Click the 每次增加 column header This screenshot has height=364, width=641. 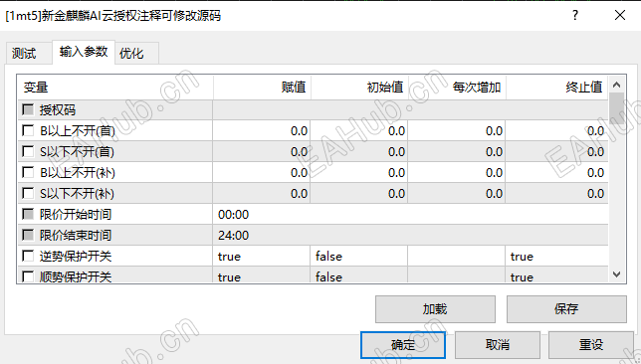pyautogui.click(x=458, y=87)
